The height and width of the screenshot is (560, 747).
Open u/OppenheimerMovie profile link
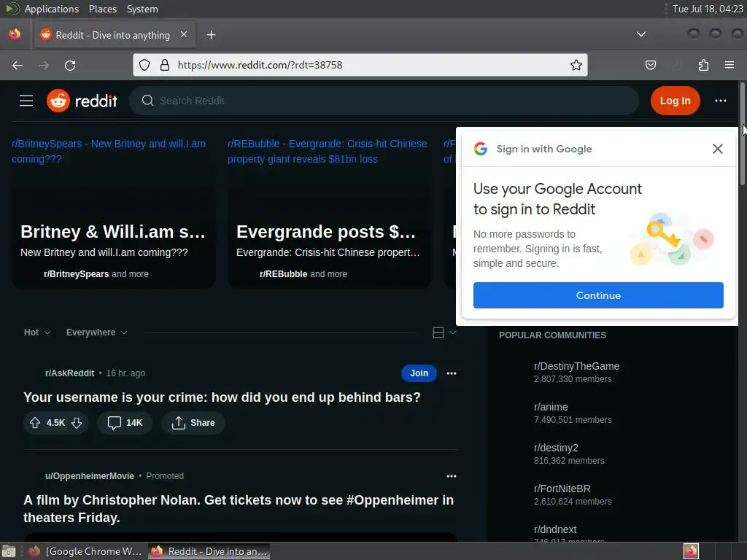point(90,476)
